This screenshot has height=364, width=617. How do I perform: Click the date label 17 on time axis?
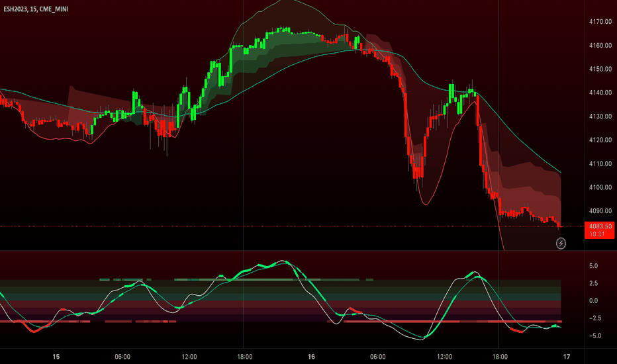[566, 357]
